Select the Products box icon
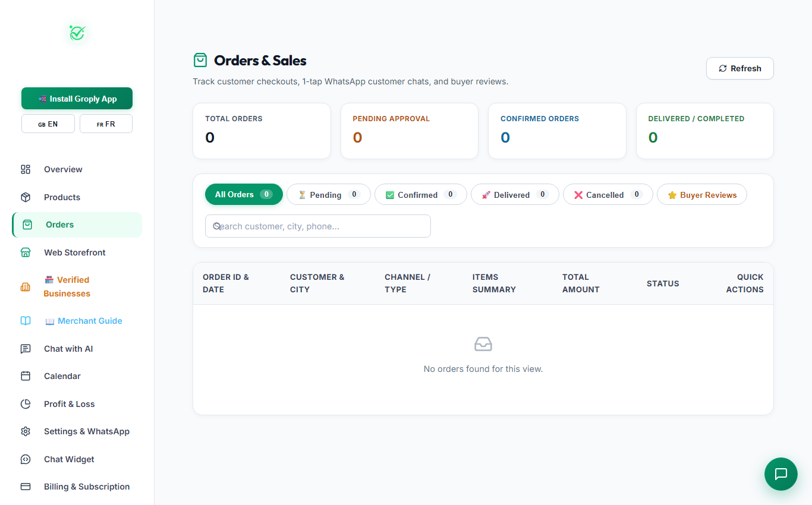Viewport: 812px width, 505px height. 26,197
